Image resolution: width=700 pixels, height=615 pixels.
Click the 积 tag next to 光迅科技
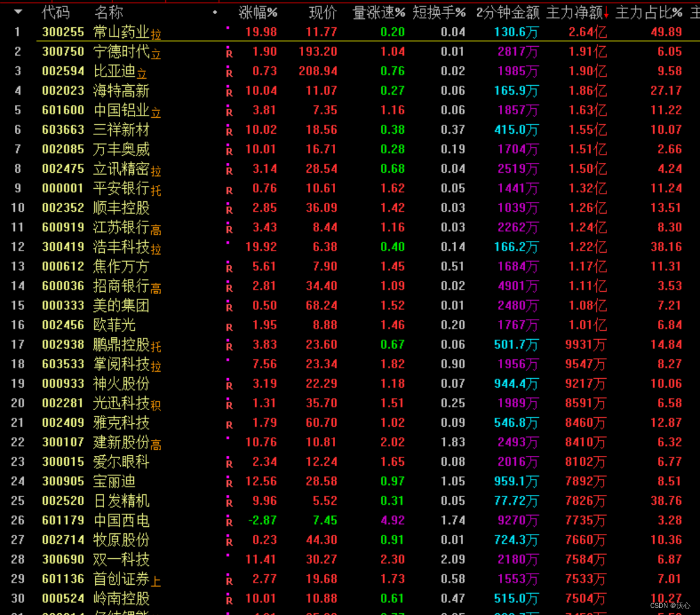(x=156, y=405)
